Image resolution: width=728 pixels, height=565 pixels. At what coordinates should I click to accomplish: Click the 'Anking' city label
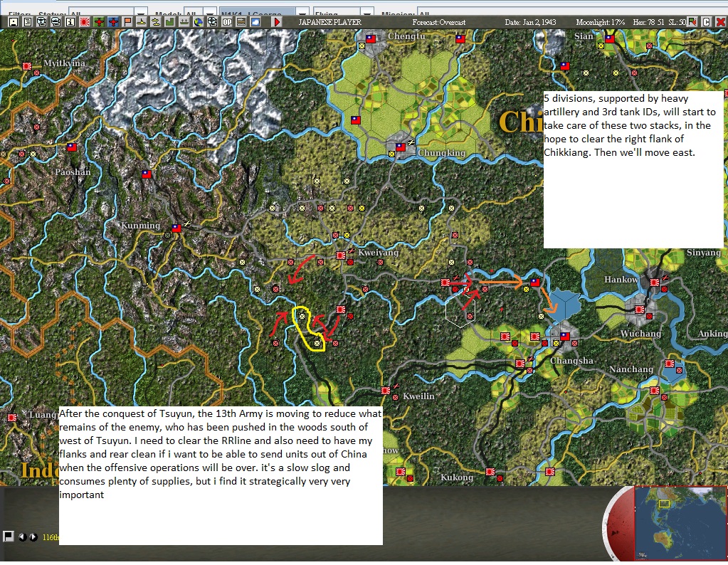click(712, 334)
